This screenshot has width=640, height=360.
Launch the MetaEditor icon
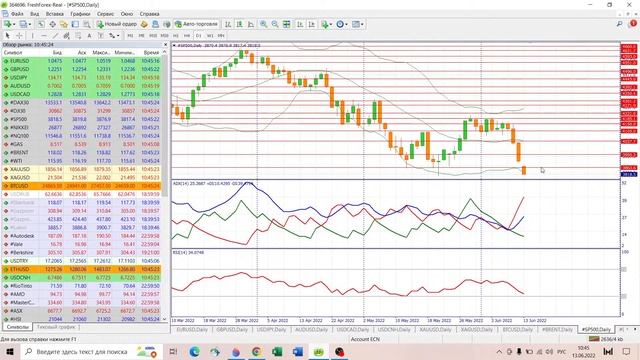click(x=144, y=24)
